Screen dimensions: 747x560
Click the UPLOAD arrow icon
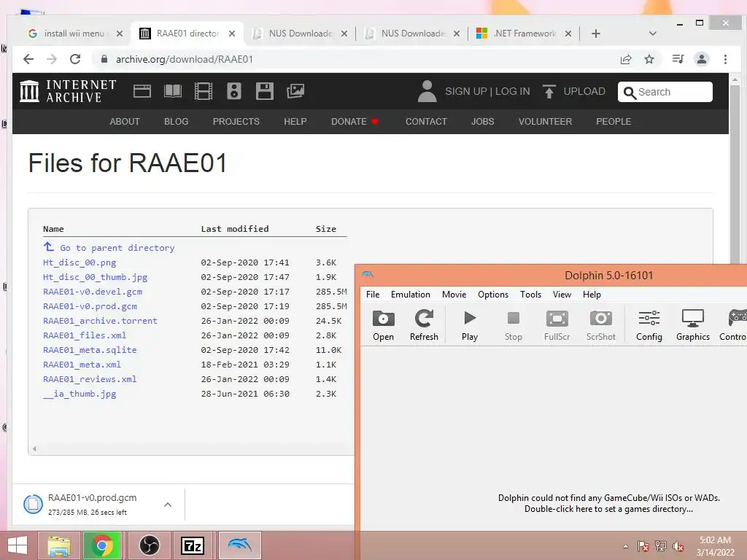pyautogui.click(x=549, y=91)
